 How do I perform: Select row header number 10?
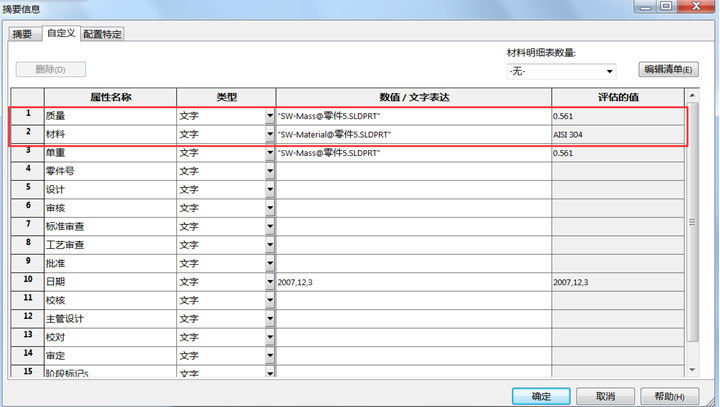pyautogui.click(x=28, y=283)
